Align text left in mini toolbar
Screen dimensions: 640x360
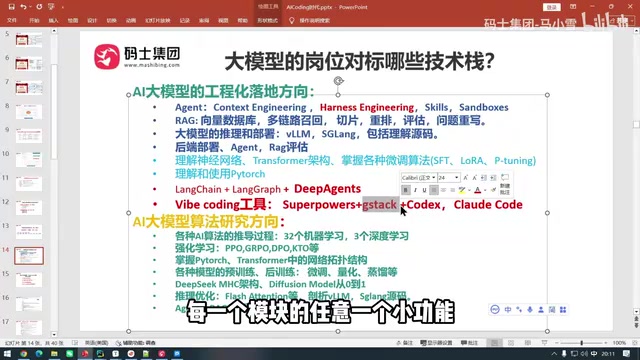coord(434,190)
